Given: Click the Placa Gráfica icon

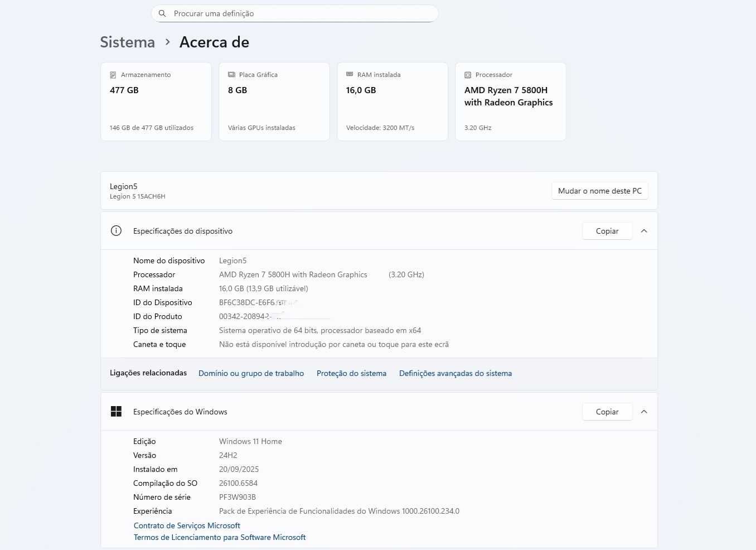Looking at the screenshot, I should pyautogui.click(x=231, y=75).
